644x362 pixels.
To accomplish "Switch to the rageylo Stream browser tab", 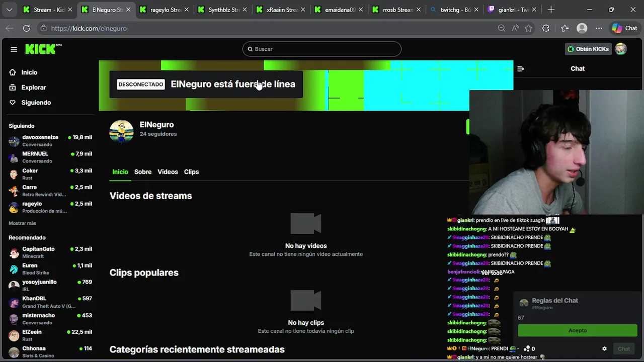I will 164,10.
